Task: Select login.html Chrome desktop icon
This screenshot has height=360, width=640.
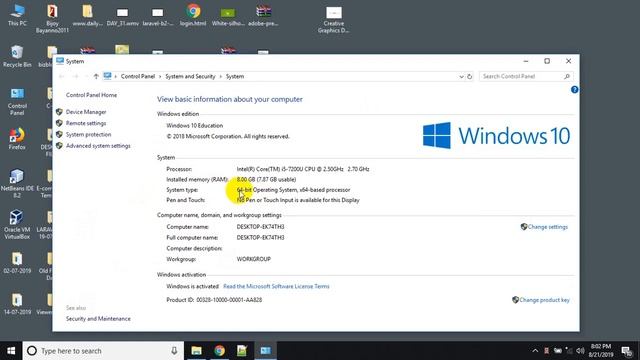Action: pyautogui.click(x=193, y=15)
